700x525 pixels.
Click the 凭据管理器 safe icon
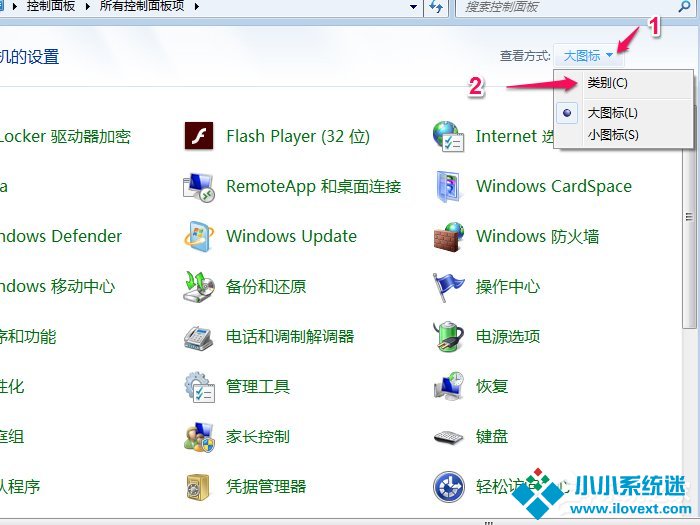pyautogui.click(x=198, y=487)
